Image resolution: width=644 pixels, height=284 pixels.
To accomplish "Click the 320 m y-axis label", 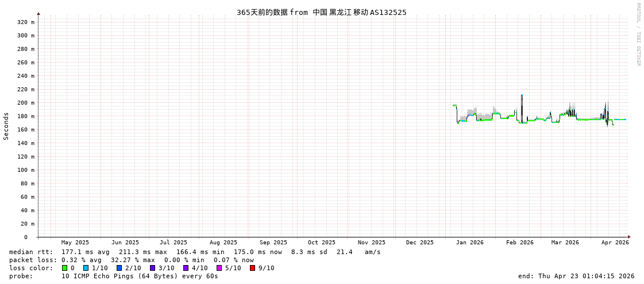I will 25,22.
